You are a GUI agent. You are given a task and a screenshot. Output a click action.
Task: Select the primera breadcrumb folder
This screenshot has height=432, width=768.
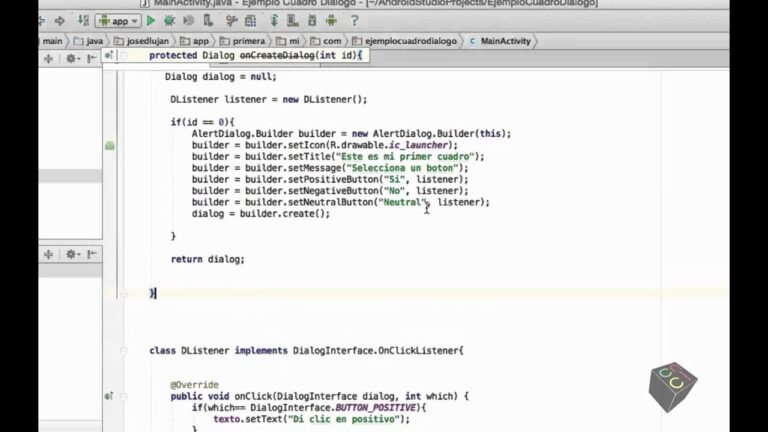tap(243, 41)
